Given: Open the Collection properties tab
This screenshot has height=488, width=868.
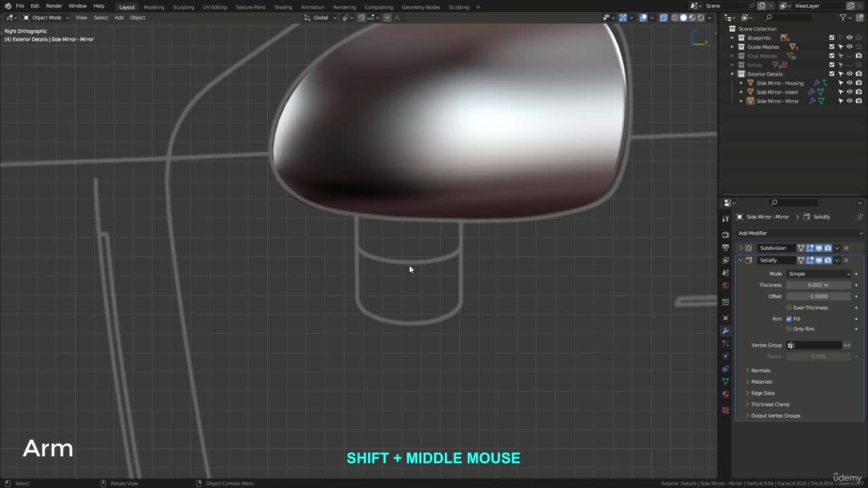Looking at the screenshot, I should point(726,302).
